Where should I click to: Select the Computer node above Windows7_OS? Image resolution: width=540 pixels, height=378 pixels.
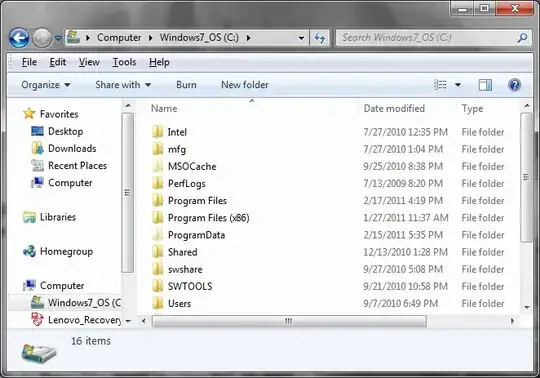click(53, 285)
